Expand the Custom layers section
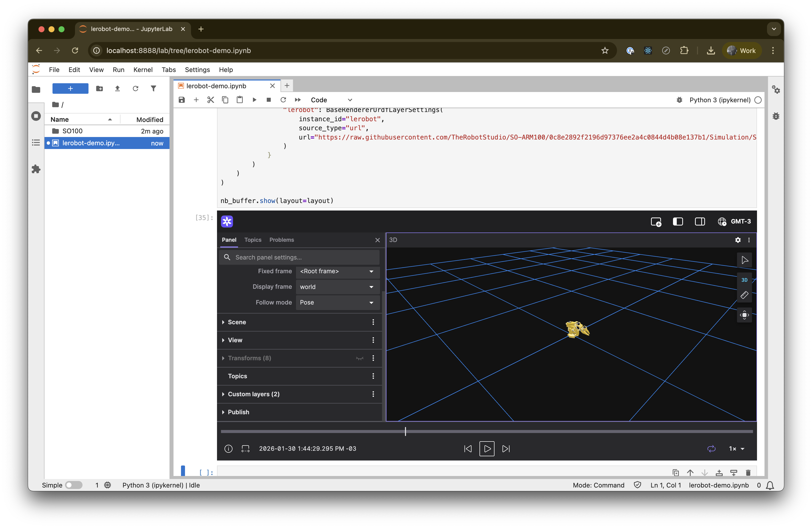This screenshot has width=812, height=528. click(x=253, y=394)
